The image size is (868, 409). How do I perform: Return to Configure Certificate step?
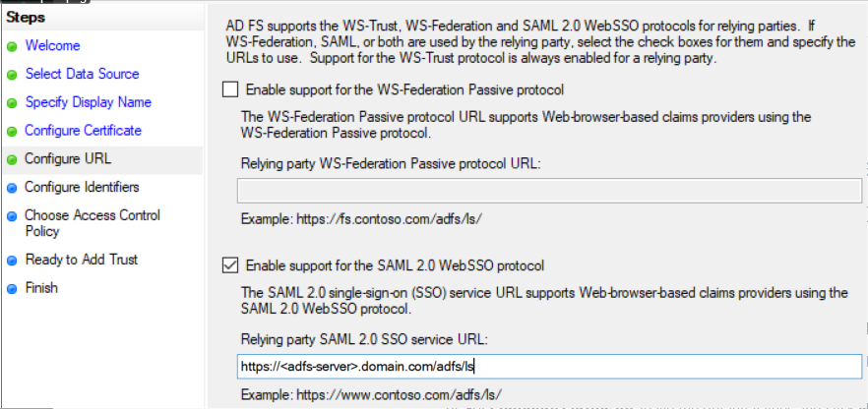tap(83, 131)
